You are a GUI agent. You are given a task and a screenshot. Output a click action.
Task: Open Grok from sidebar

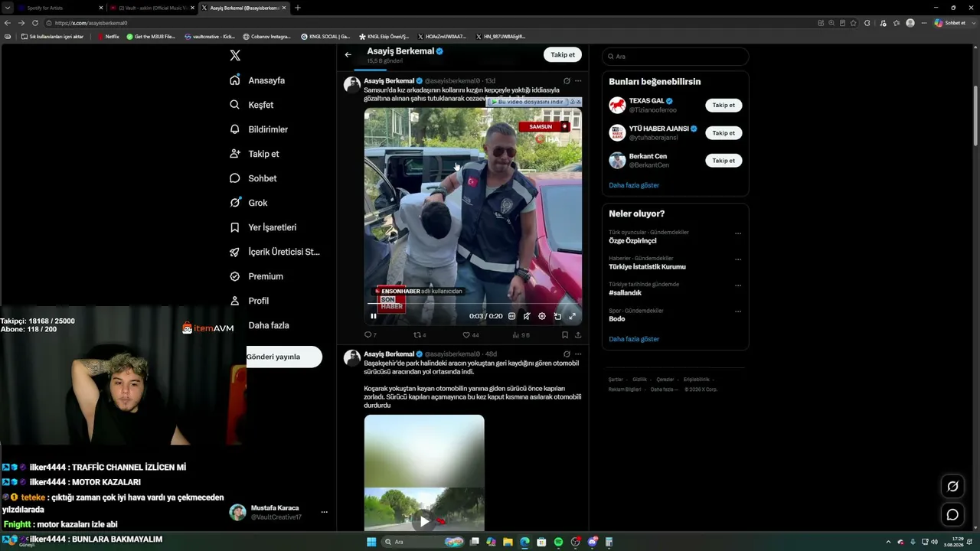[249, 203]
